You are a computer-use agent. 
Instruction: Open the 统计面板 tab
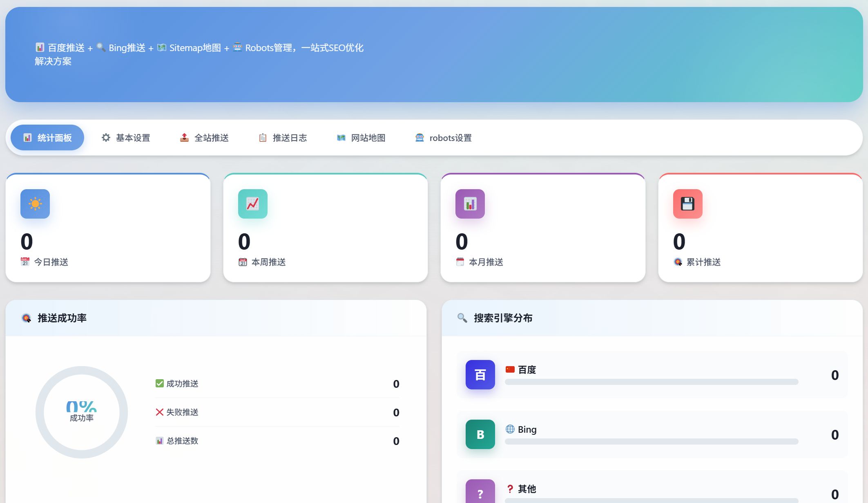tap(47, 138)
